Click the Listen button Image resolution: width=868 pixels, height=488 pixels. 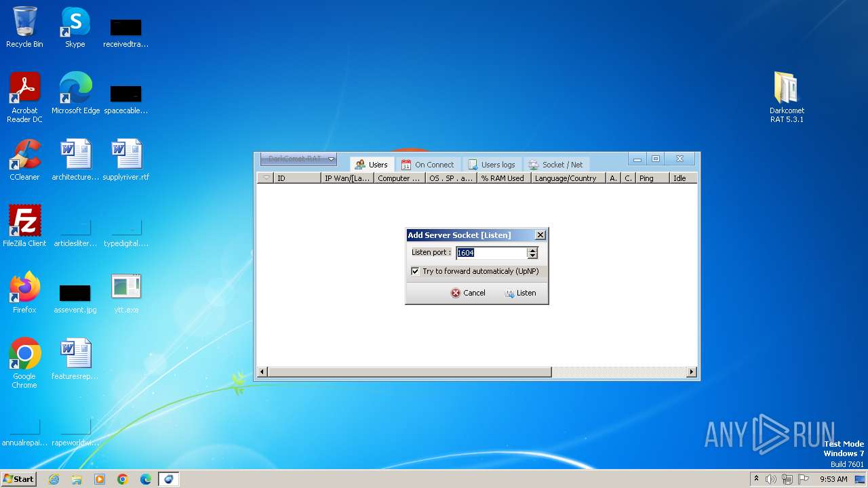pos(520,293)
